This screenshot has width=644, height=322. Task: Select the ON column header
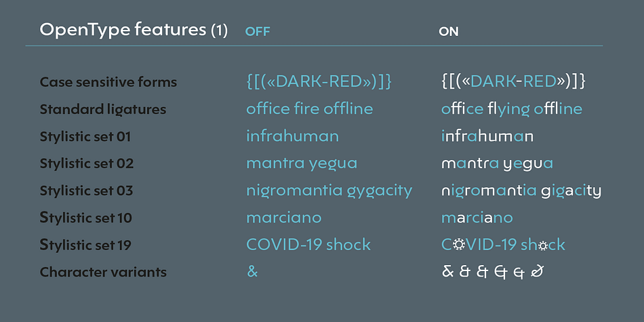pyautogui.click(x=449, y=32)
